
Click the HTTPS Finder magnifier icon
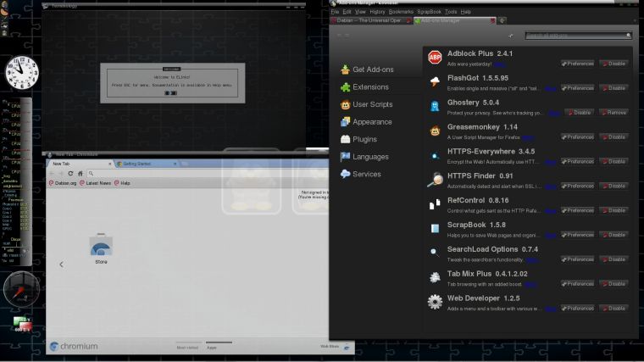coord(435,180)
